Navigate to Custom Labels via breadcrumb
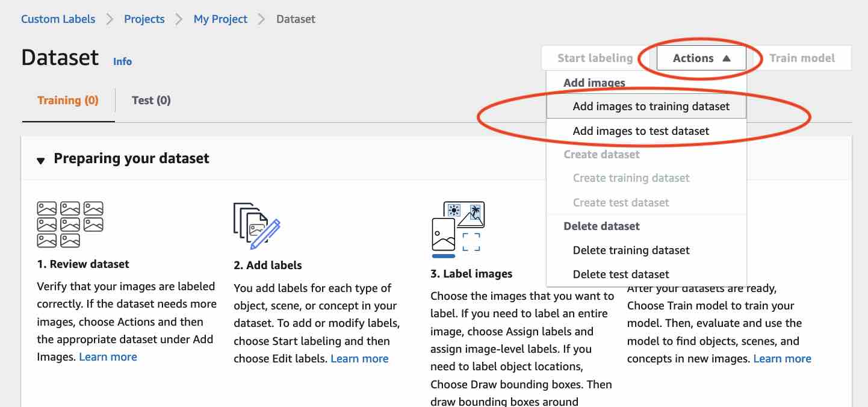 point(58,19)
